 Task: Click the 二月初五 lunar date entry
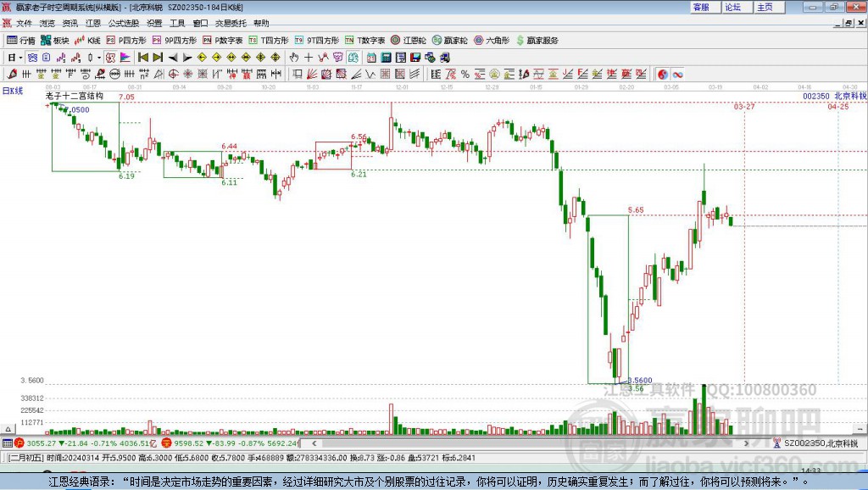click(26, 458)
